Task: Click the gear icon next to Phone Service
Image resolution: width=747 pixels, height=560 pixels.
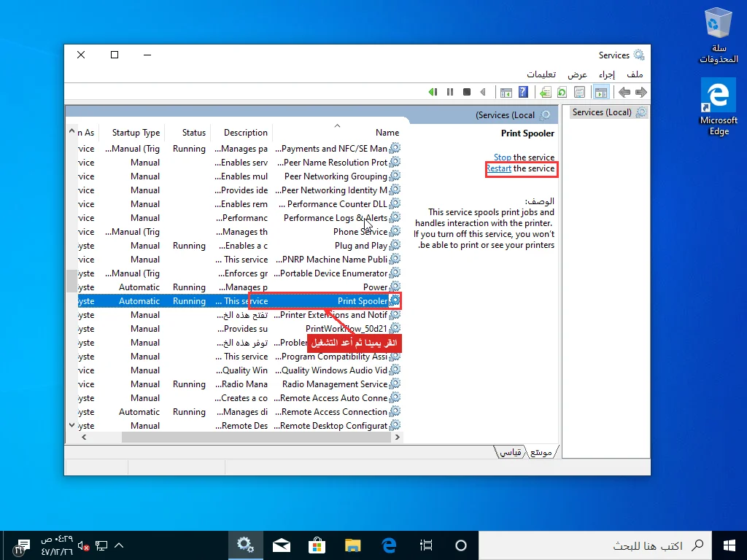Action: 395,231
